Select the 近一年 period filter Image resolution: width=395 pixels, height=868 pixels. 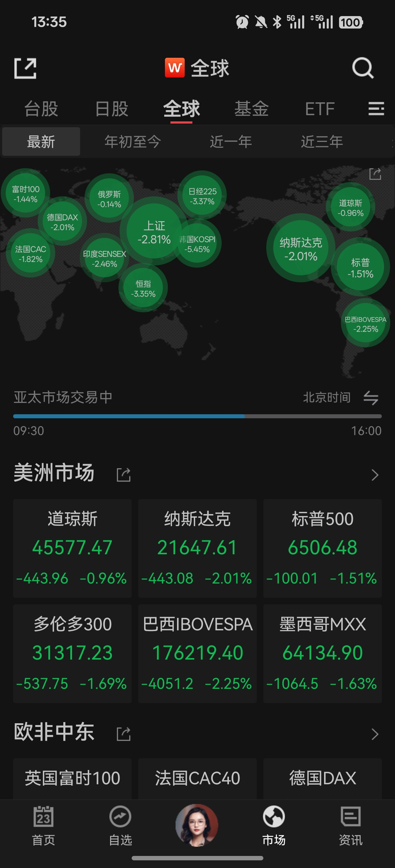point(231,141)
